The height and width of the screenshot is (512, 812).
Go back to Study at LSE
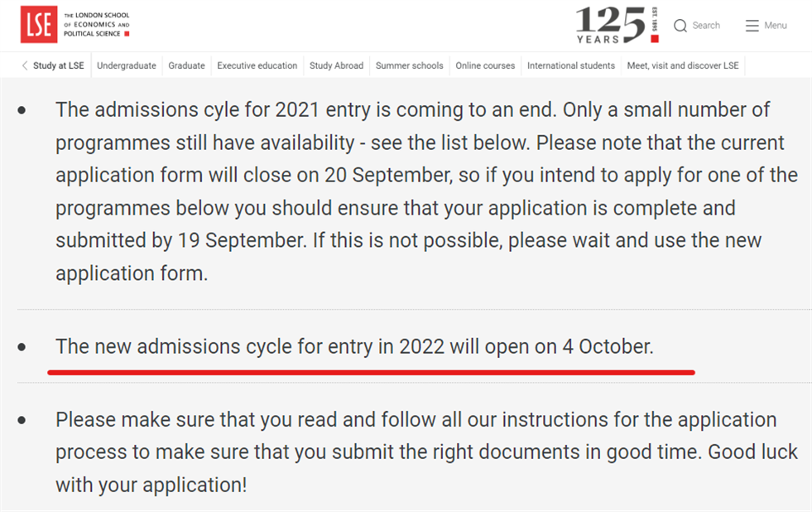coord(58,65)
